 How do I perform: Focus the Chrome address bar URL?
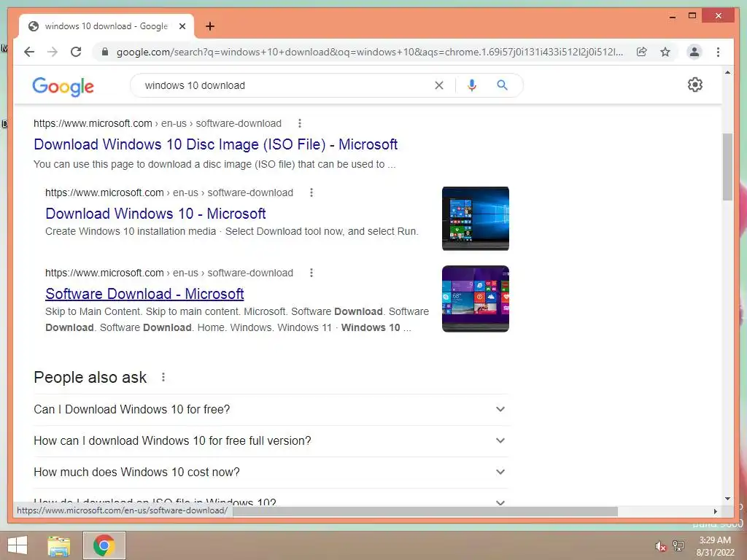[x=369, y=52]
